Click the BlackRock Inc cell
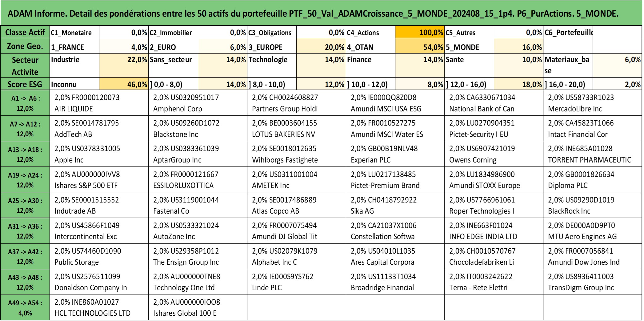 (593, 205)
